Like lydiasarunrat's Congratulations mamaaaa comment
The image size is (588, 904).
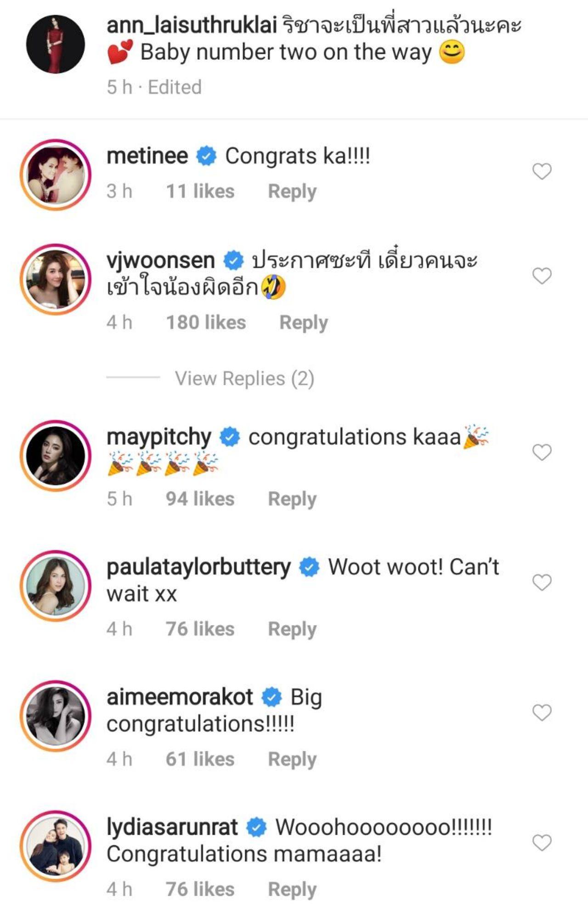[x=542, y=842]
